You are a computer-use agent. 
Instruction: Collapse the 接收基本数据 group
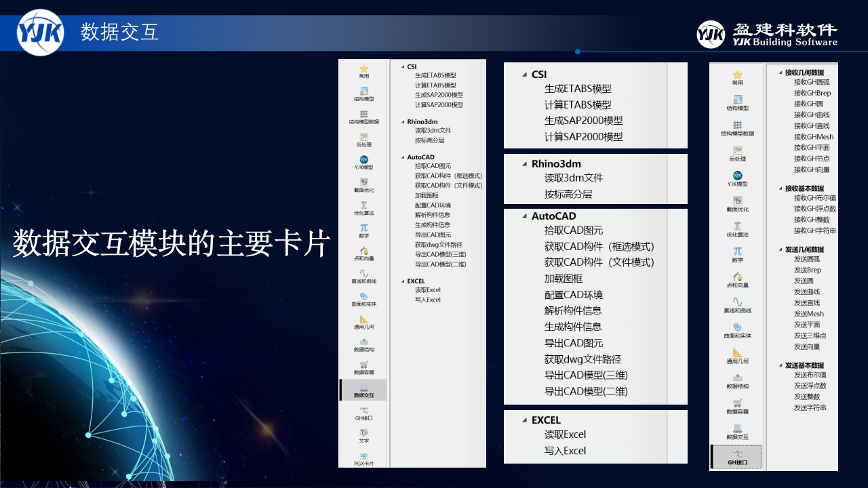pos(779,188)
